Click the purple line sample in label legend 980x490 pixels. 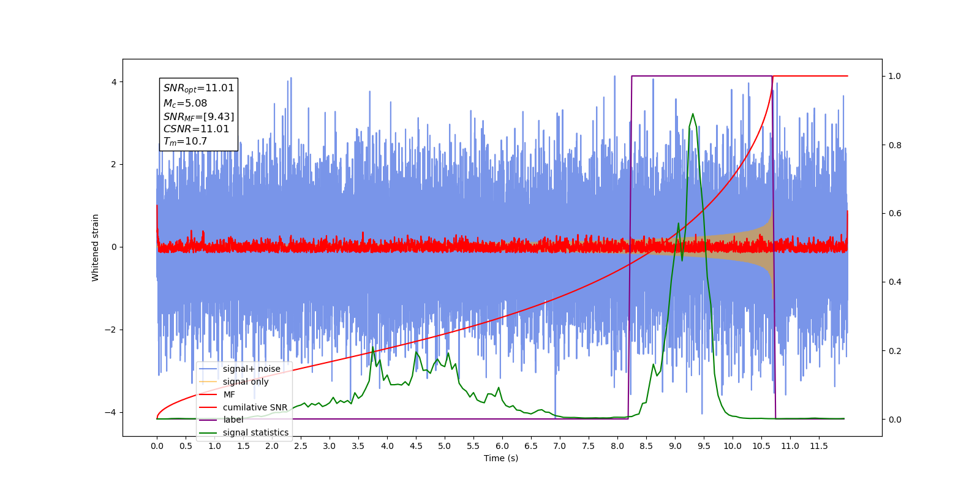[208, 420]
